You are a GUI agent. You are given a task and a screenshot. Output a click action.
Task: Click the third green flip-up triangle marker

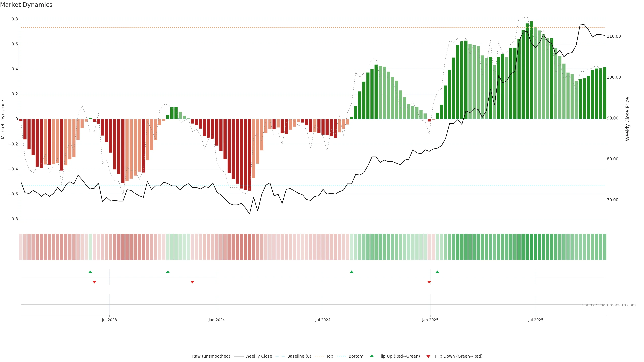(352, 272)
